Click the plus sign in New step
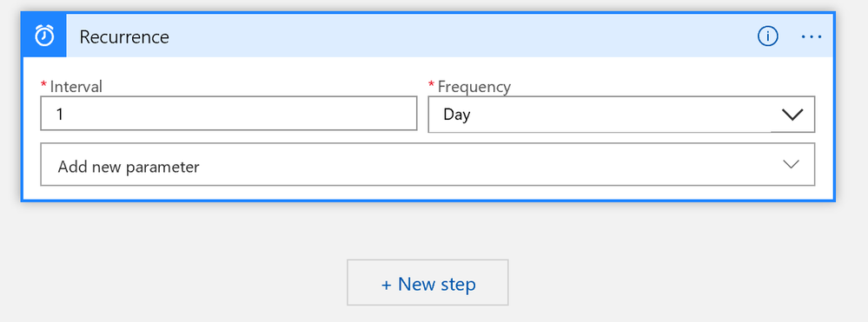 click(387, 285)
